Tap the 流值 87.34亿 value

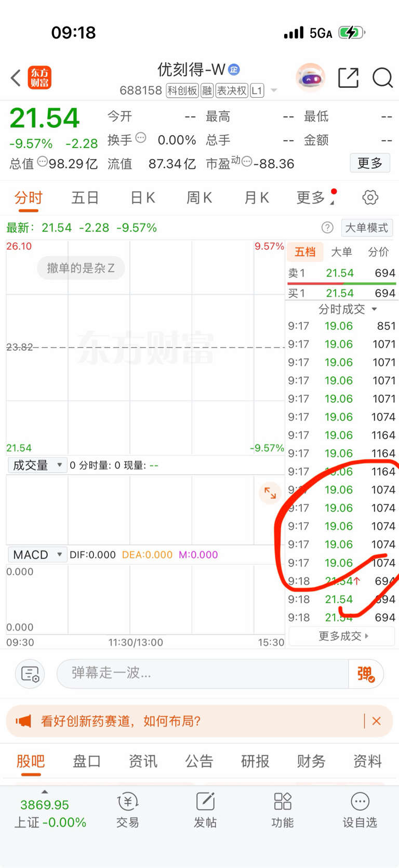point(172,164)
